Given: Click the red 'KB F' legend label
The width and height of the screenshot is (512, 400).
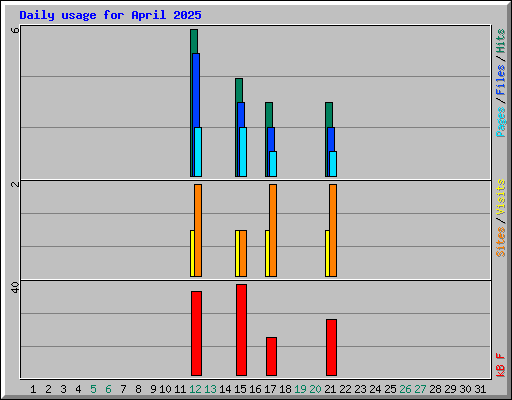Looking at the screenshot, I should point(501,365).
